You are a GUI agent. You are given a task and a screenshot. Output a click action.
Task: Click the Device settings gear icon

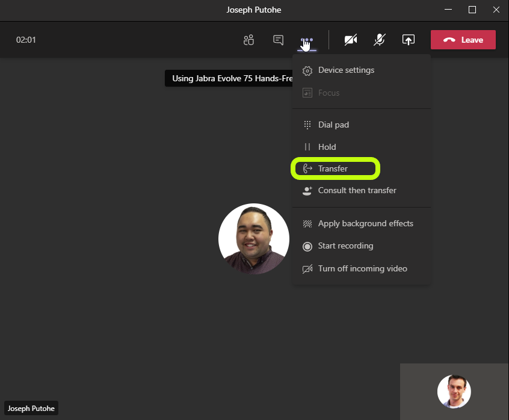pos(307,71)
